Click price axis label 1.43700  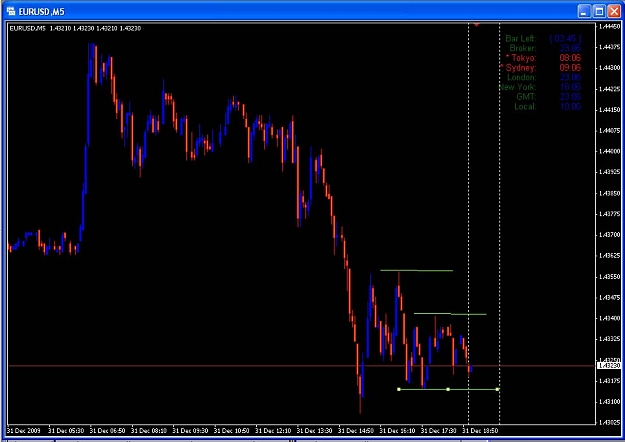pyautogui.click(x=609, y=235)
